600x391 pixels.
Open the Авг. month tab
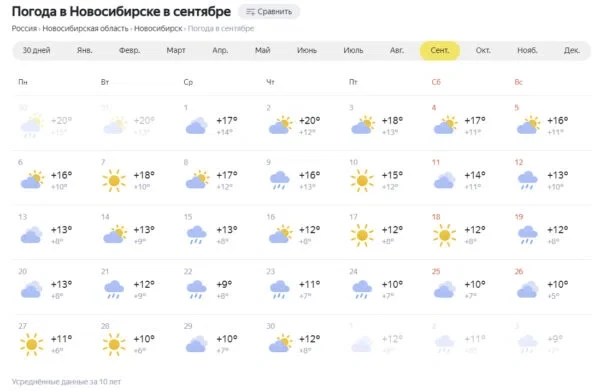click(x=396, y=51)
